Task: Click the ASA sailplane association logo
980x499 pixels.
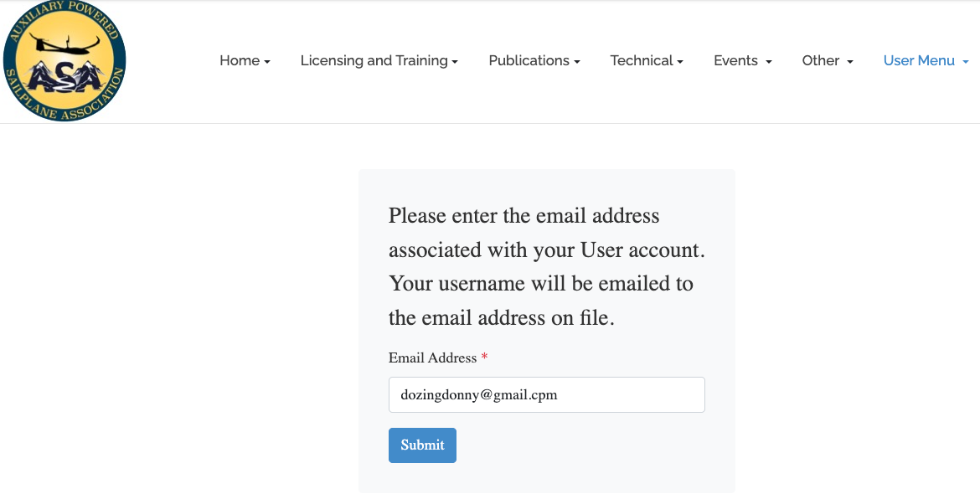Action: [x=64, y=62]
